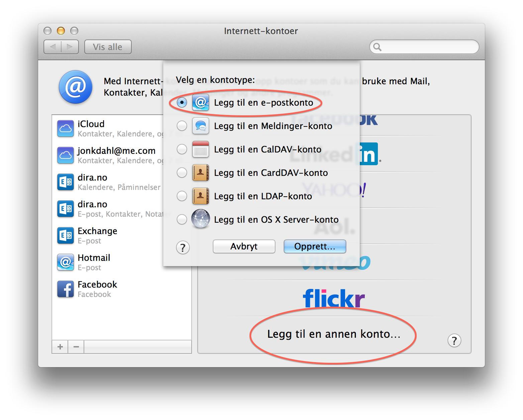523x420 pixels.
Task: Select the Hotmail account name
Action: coord(94,258)
